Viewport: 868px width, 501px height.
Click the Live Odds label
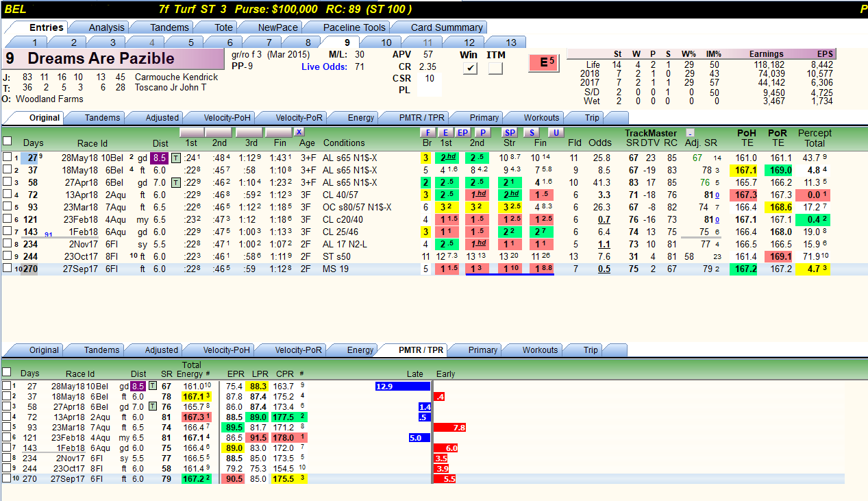[325, 66]
